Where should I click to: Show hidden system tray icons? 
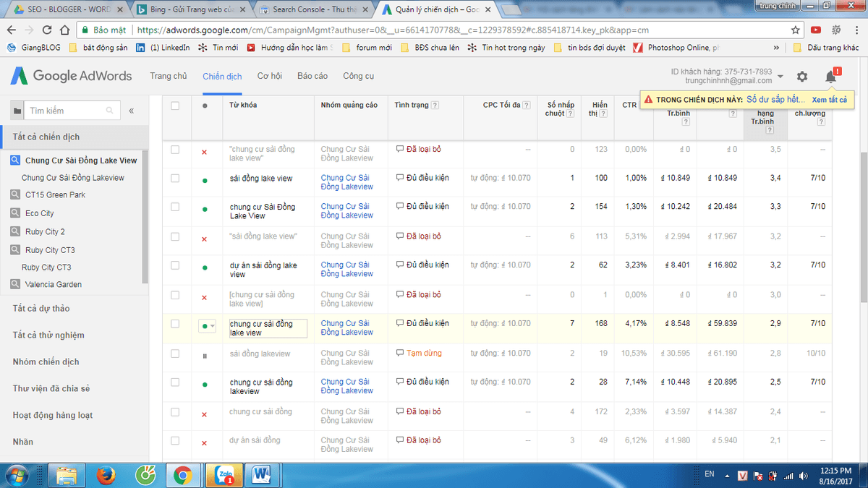[728, 475]
